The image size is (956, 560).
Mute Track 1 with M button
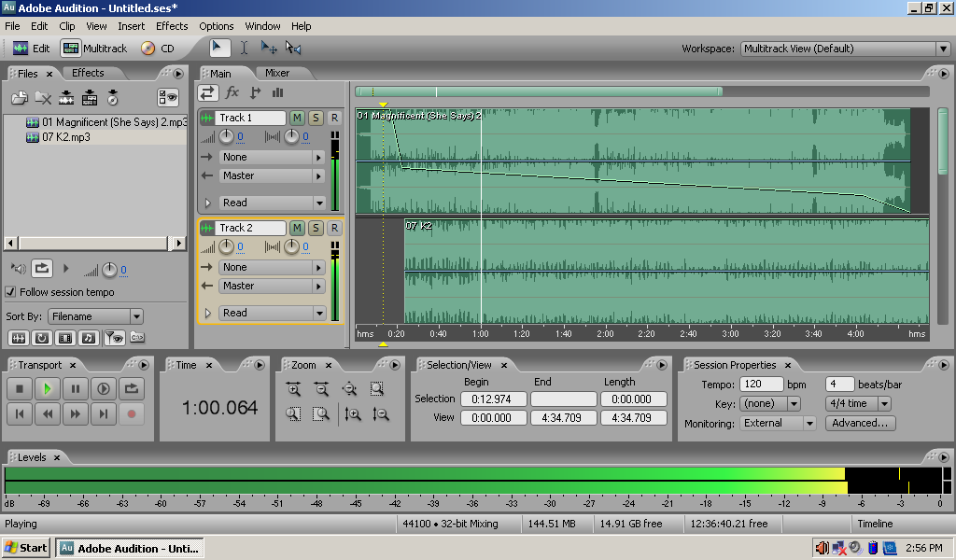point(297,118)
